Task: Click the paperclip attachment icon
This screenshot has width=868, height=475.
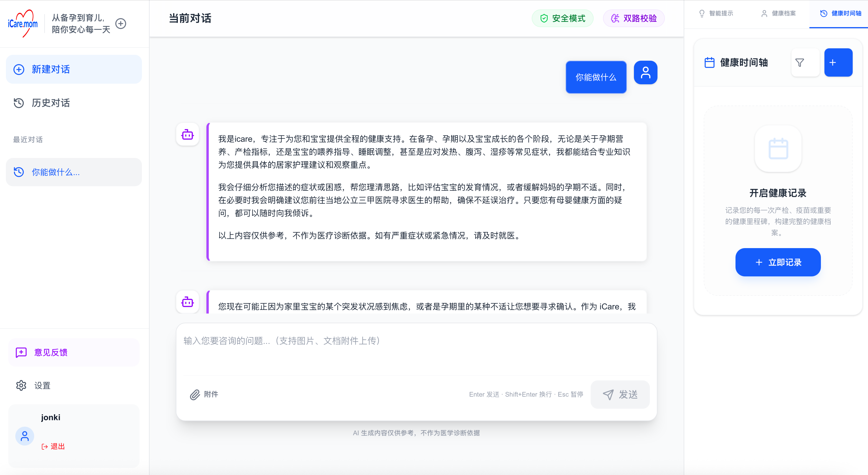Action: coord(195,395)
